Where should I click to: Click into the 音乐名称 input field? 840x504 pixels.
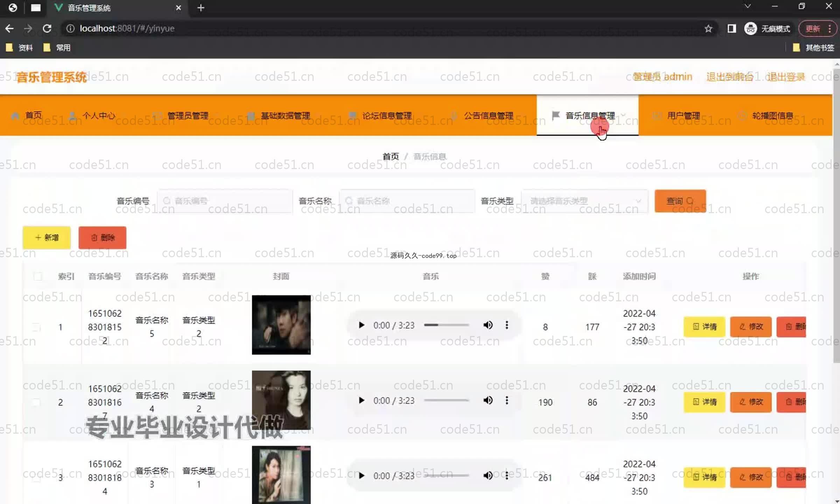[x=407, y=201]
